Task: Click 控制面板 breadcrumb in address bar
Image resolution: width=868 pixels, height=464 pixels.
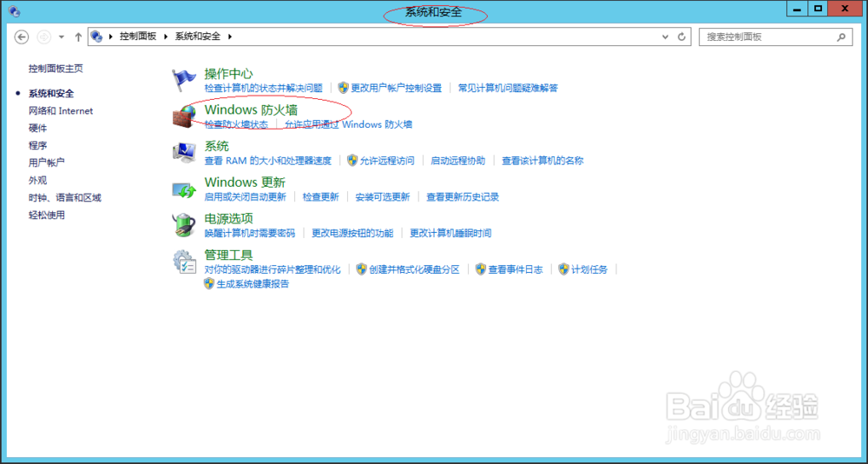Action: pos(138,36)
